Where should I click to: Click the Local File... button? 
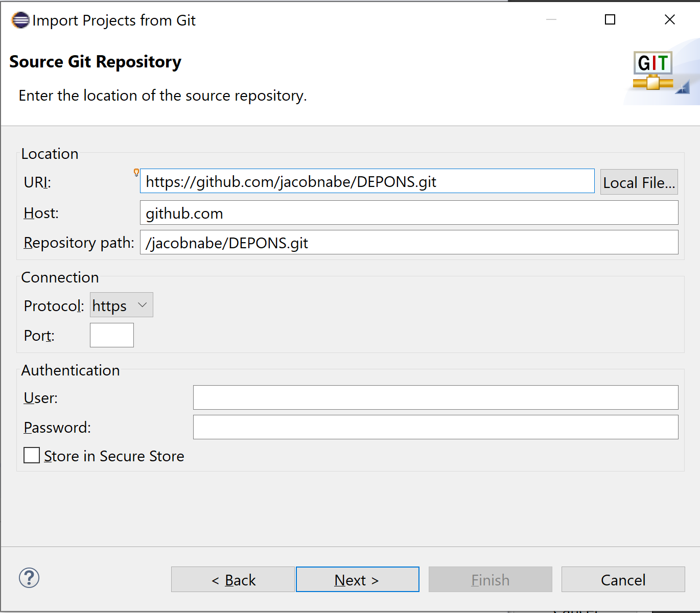(x=639, y=182)
